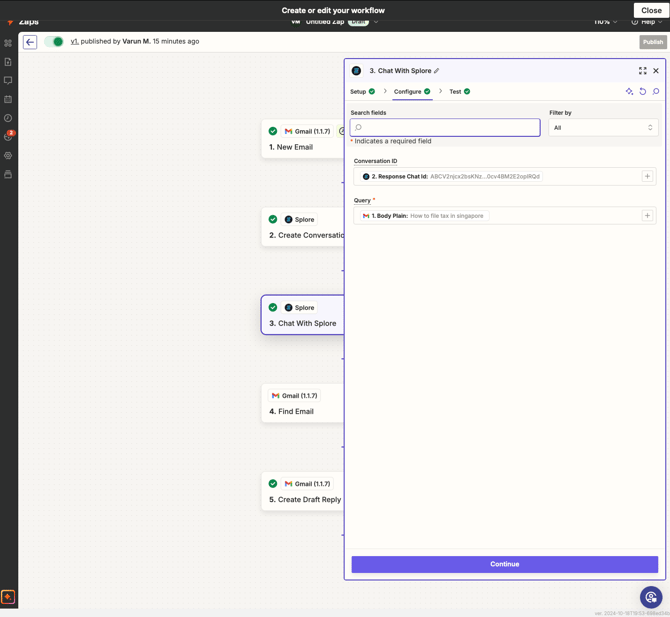
Task: Close the Chat With Splore panel
Action: [656, 71]
